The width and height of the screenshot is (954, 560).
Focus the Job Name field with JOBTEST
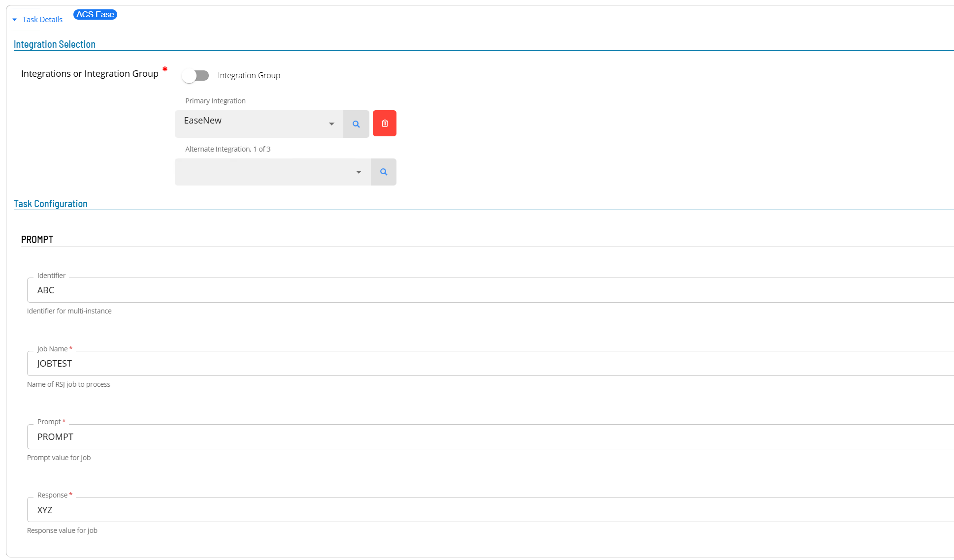(491, 364)
